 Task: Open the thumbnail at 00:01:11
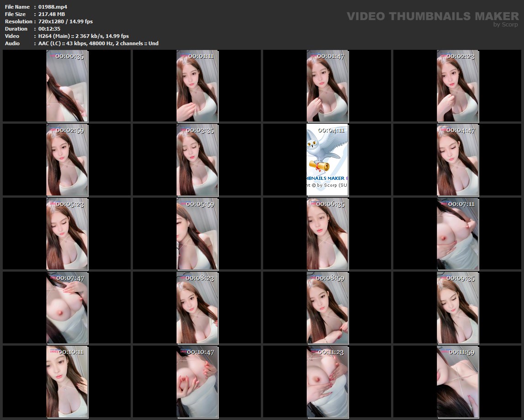[x=197, y=86]
